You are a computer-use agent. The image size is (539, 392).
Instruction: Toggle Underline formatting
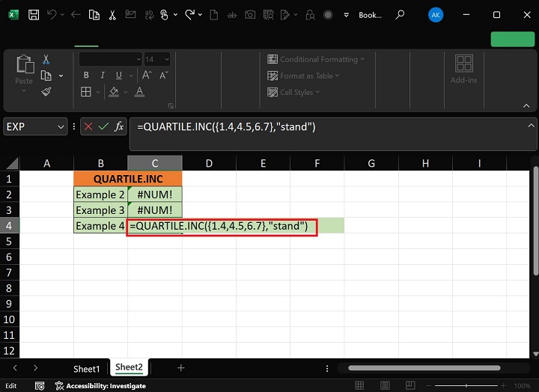[x=118, y=75]
